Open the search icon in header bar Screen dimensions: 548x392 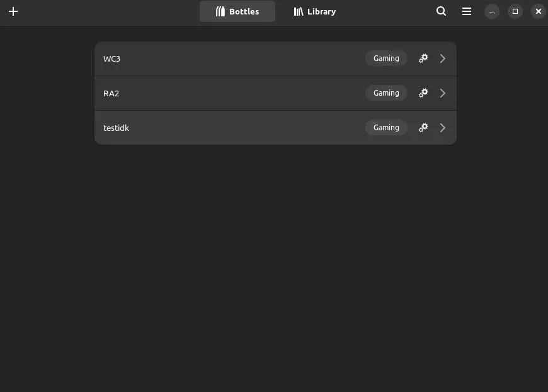[x=442, y=11]
